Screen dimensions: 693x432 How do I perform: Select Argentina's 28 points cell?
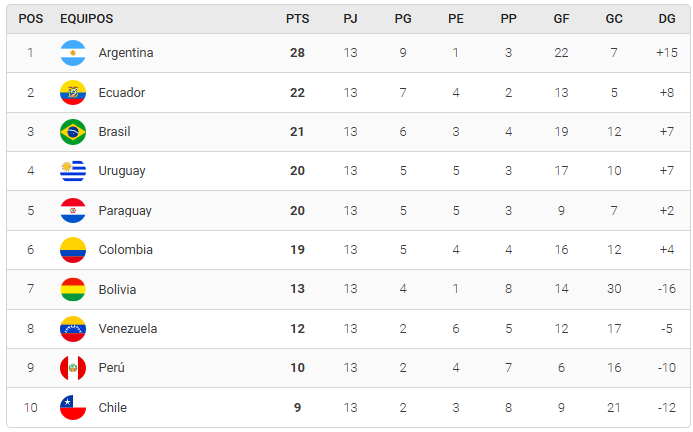[x=297, y=53]
